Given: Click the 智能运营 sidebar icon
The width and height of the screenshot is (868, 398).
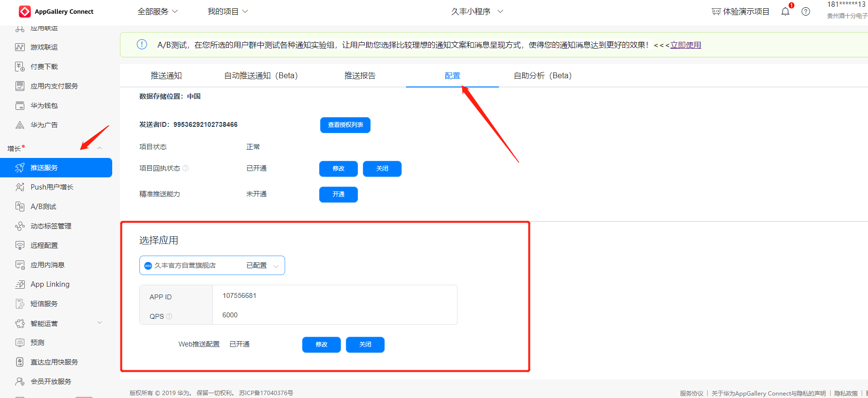Looking at the screenshot, I should [20, 323].
